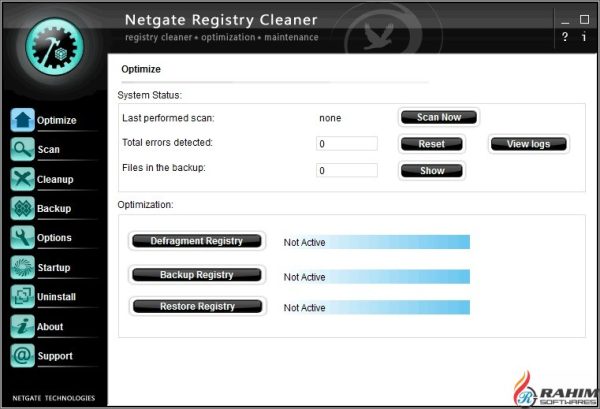Open help via the question mark icon

point(565,37)
